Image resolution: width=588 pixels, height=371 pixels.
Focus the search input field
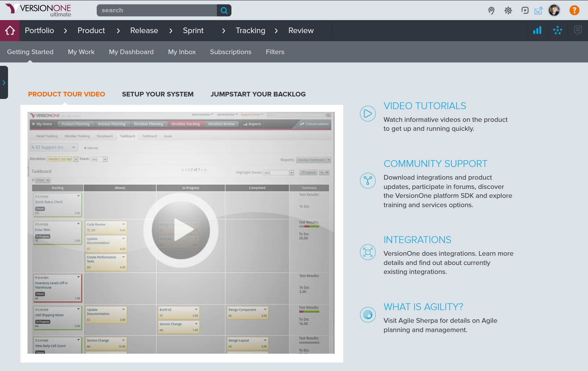[157, 10]
